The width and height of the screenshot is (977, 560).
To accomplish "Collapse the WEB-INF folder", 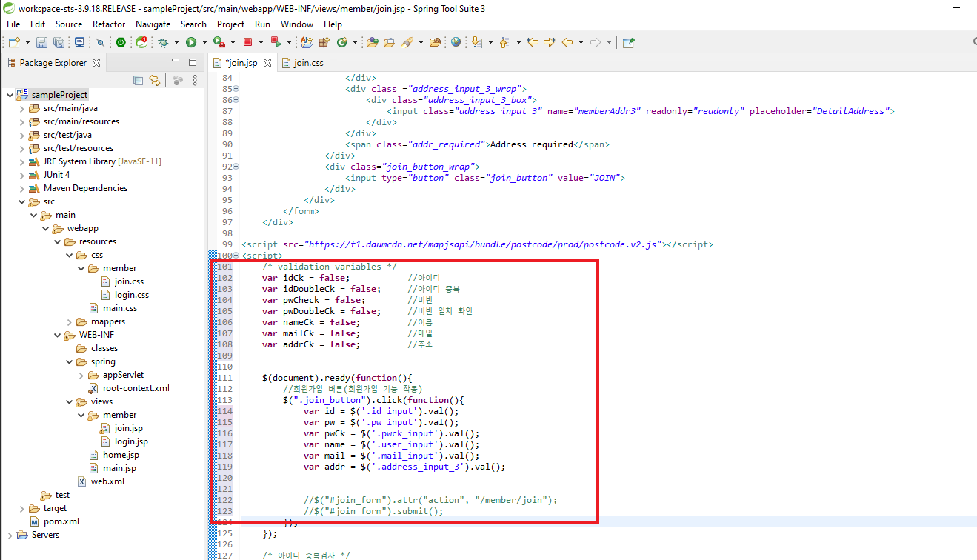I will [x=57, y=335].
